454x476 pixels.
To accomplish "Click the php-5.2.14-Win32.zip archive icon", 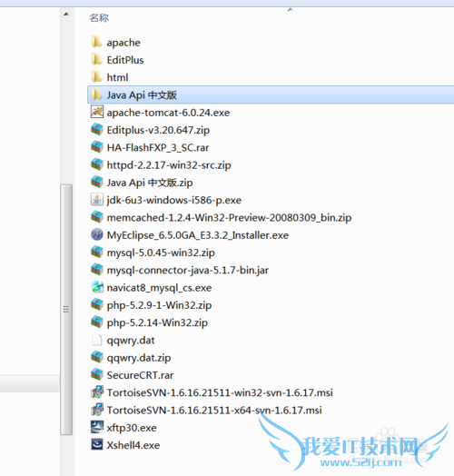I will coord(97,322).
